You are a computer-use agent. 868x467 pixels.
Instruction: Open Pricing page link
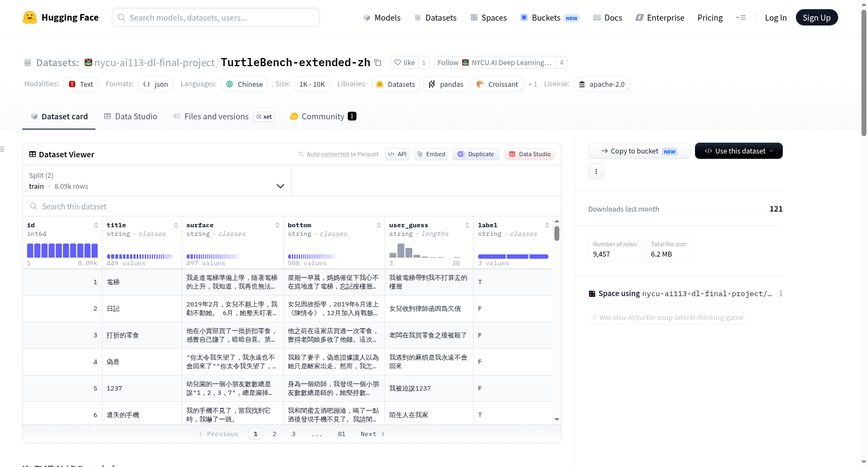tap(710, 17)
